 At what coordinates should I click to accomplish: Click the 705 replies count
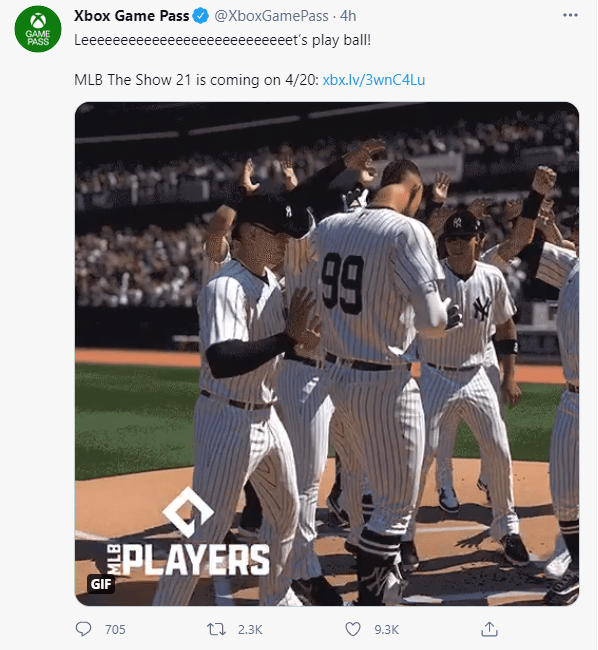click(x=115, y=630)
